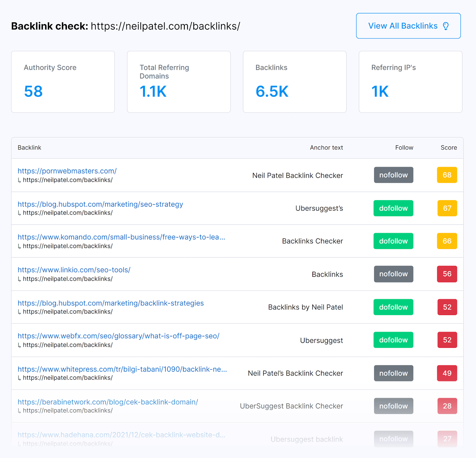
Task: Click the Anchor text column header
Action: (326, 147)
